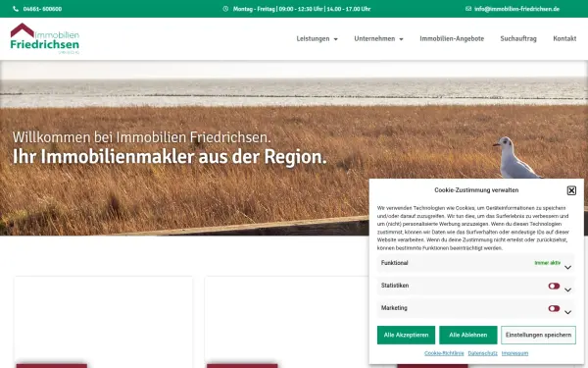Image resolution: width=588 pixels, height=368 pixels.
Task: Close the cookie consent dialog
Action: 571,190
